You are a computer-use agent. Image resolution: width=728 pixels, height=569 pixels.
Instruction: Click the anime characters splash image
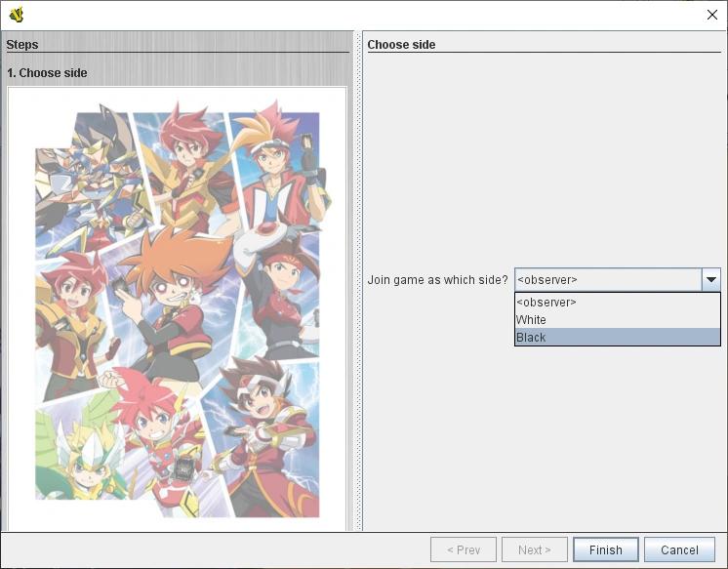point(178,308)
